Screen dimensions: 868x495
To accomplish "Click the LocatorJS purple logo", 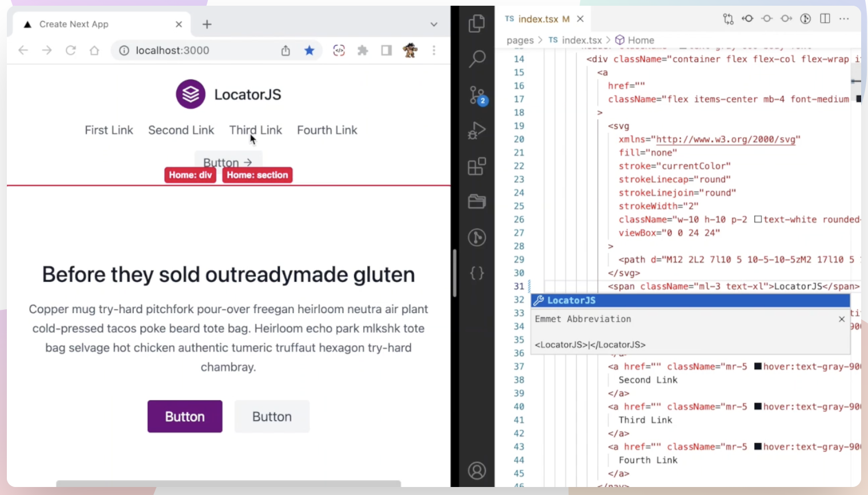I will [191, 94].
